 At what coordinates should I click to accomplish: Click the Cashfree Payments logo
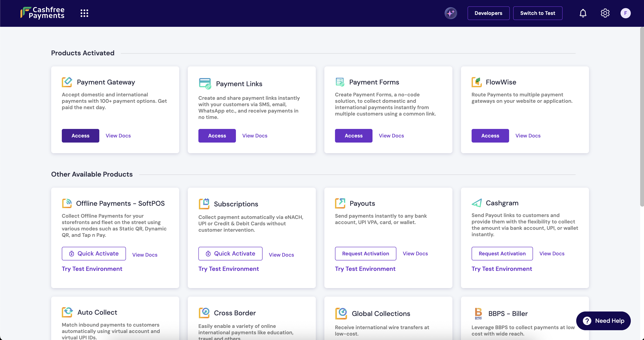pyautogui.click(x=42, y=13)
